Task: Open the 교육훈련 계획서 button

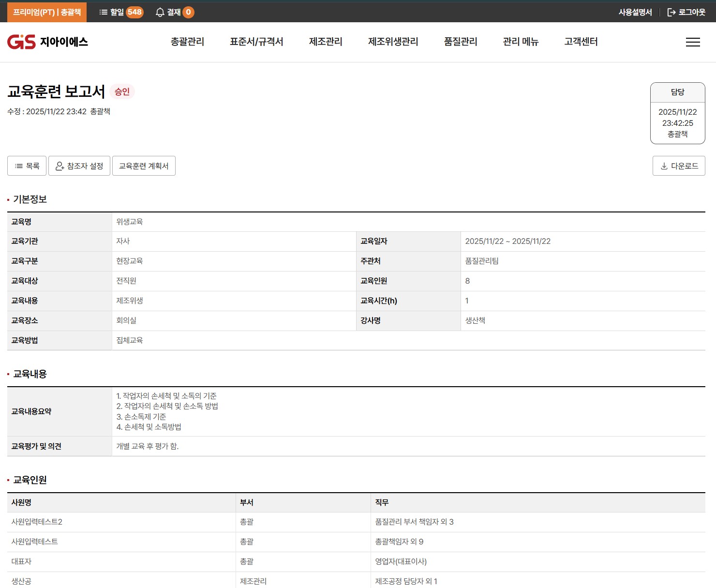Action: 144,166
